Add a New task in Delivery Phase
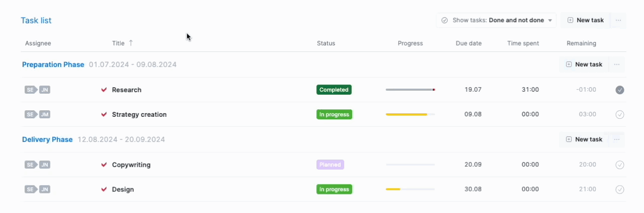 (x=584, y=139)
